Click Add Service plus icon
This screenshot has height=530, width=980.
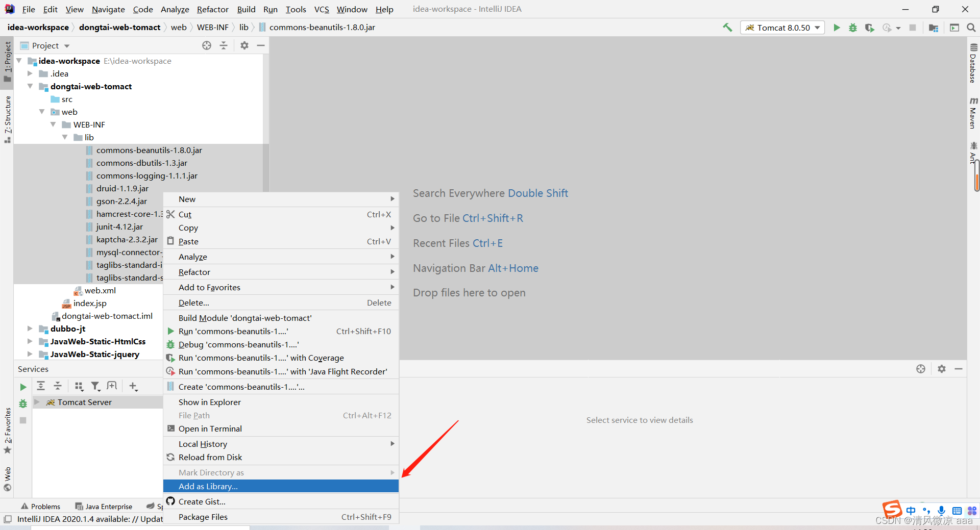tap(133, 386)
